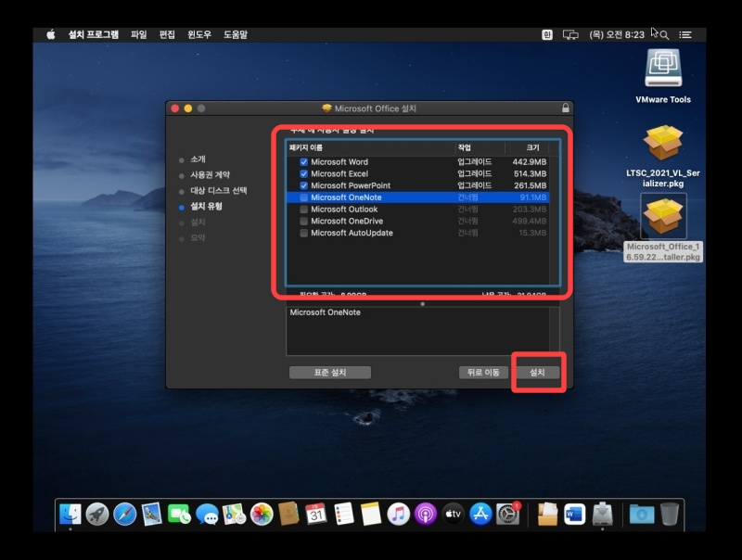
Task: Open Mail from the Dock
Action: click(x=152, y=515)
